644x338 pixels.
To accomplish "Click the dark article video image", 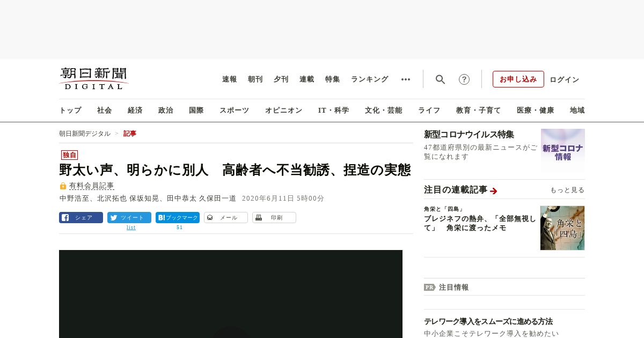I will [x=231, y=294].
